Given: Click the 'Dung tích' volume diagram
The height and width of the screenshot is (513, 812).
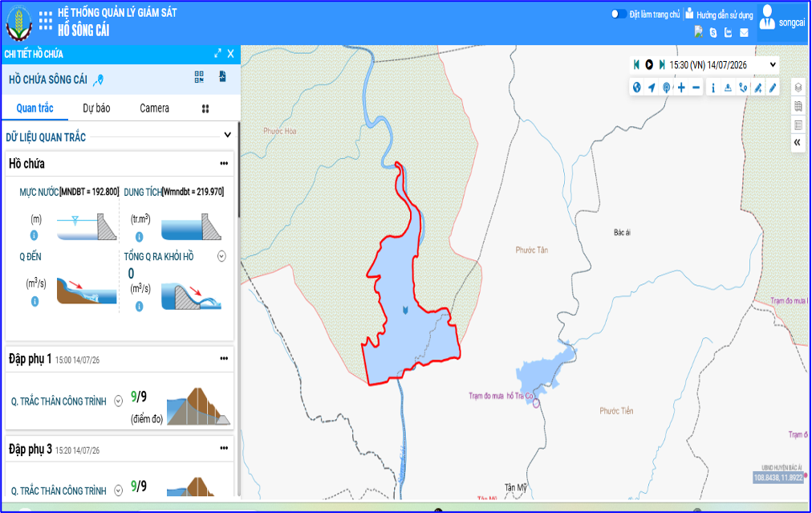Looking at the screenshot, I should [x=191, y=226].
